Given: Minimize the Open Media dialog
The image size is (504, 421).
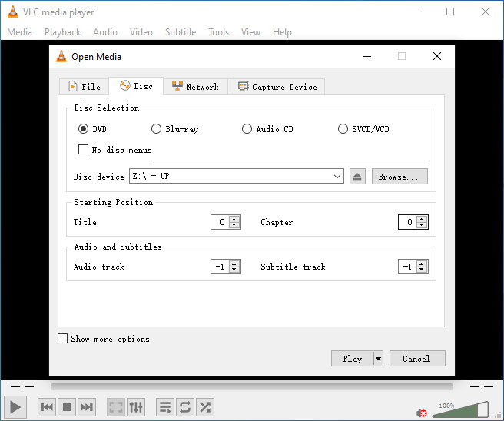Looking at the screenshot, I should 367,56.
